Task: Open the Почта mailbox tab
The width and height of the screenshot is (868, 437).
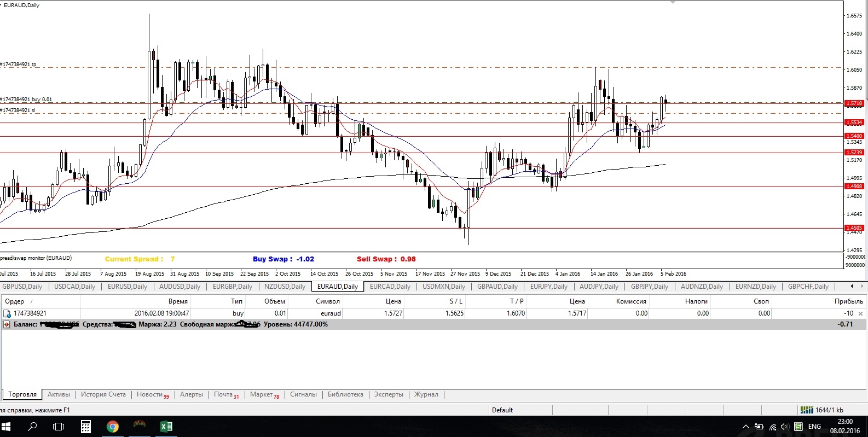Action: click(x=226, y=394)
